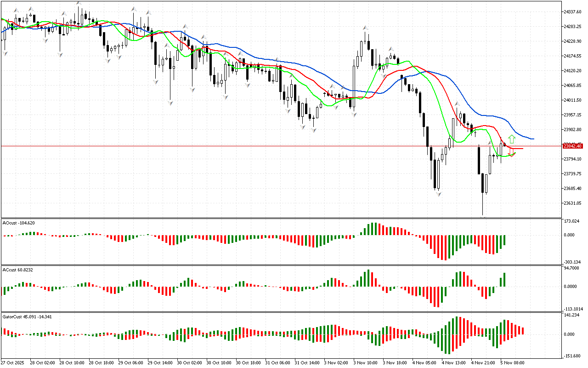
Task: Select the up fractal above the 3 Nov peak
Action: (365, 28)
